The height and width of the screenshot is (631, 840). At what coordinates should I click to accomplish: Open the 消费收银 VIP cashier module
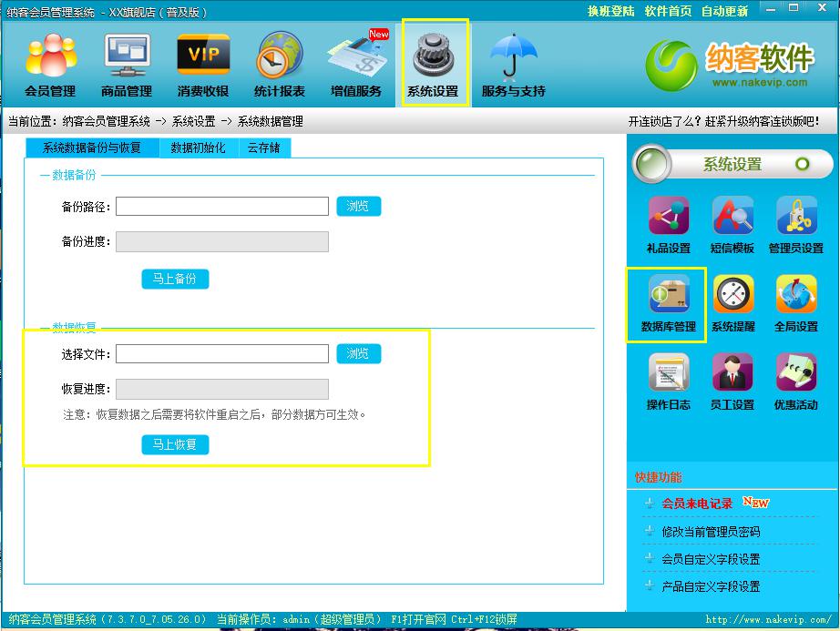click(x=203, y=66)
